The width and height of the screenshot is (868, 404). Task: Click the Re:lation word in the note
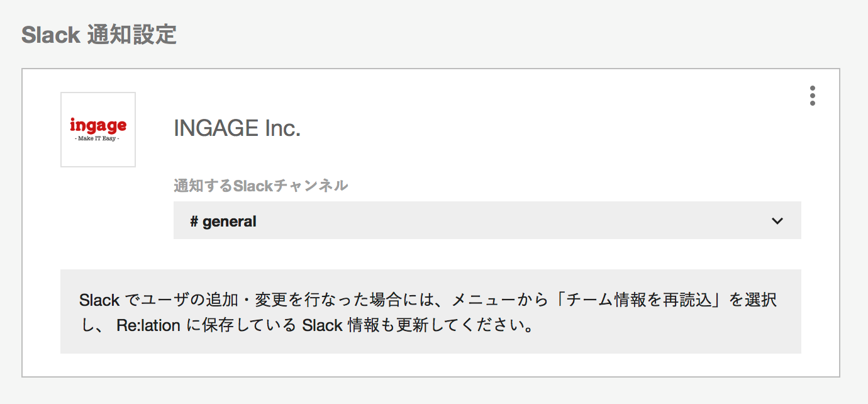click(x=149, y=327)
